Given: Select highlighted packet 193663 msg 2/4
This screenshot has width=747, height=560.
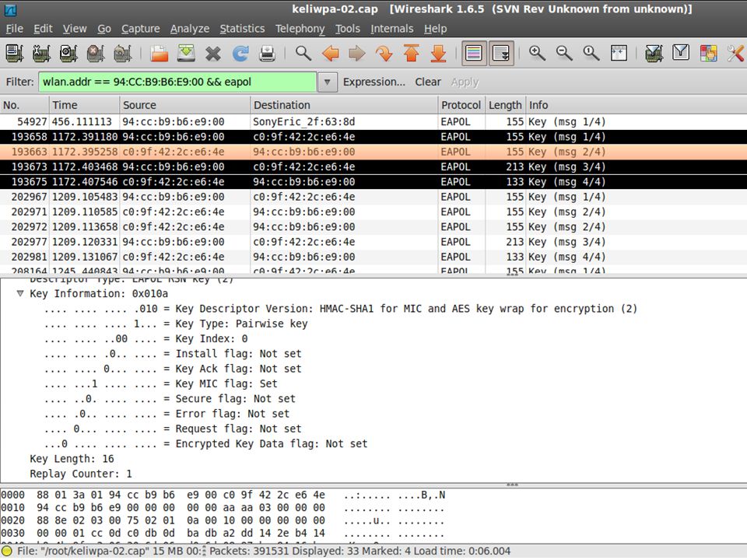Looking at the screenshot, I should coord(373,152).
